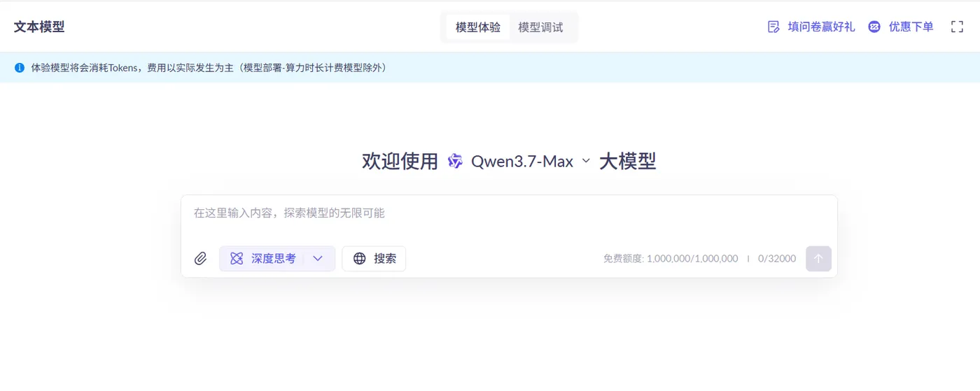The height and width of the screenshot is (391, 980).
Task: Open the Qwen3.7-Max model selector chevron
Action: point(587,161)
